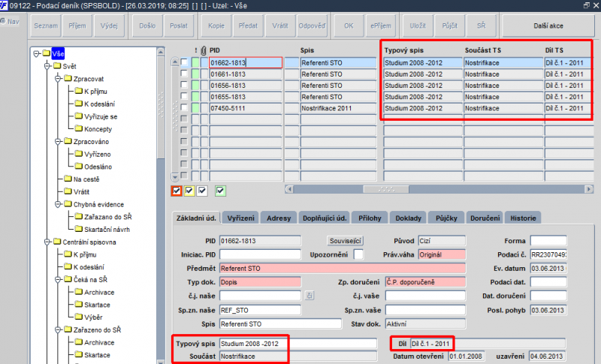601x364 pixels.
Task: Select the Skartační návrh folder
Action: (107, 229)
